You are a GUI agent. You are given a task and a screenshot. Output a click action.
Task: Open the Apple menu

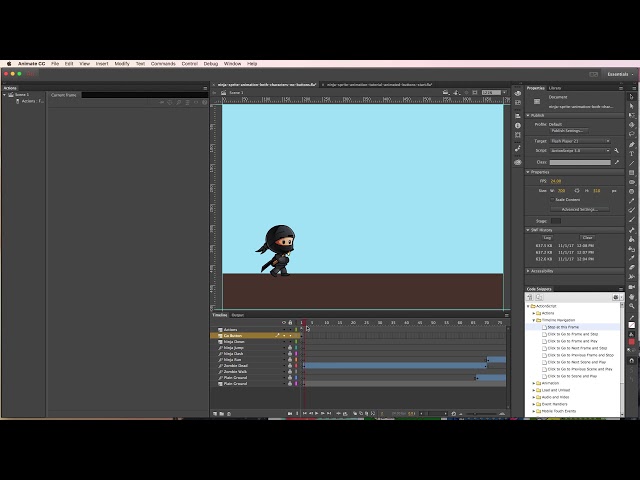[9, 64]
